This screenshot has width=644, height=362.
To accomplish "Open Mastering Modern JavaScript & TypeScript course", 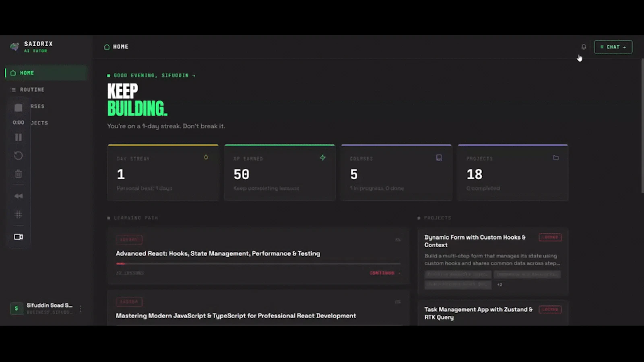I will [236, 316].
